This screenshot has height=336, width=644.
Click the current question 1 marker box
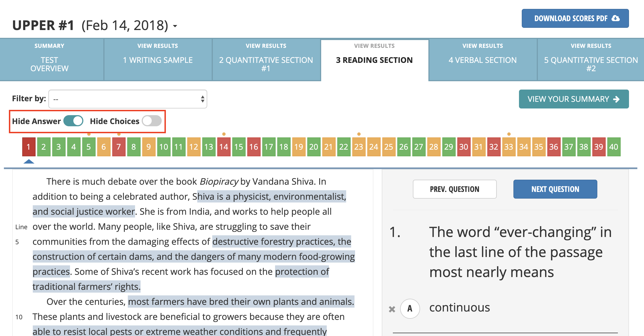[x=29, y=147]
